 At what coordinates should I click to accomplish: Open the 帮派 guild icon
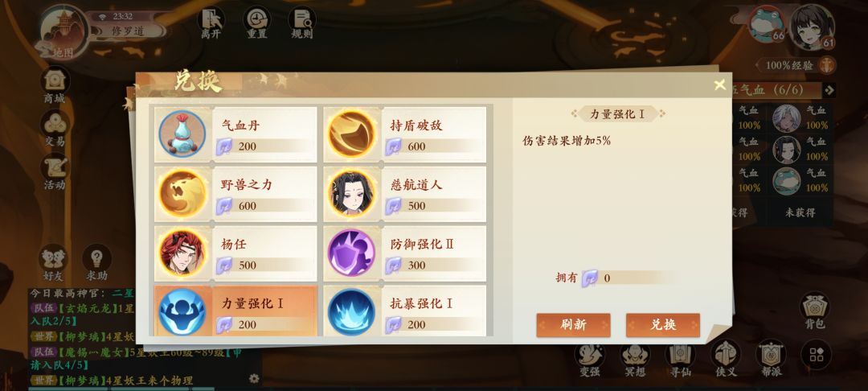(x=771, y=359)
